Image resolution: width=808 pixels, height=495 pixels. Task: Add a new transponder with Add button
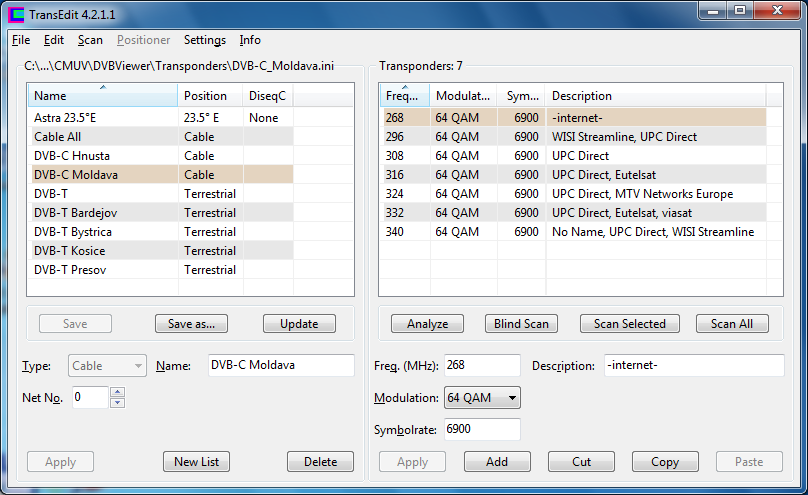coord(497,462)
